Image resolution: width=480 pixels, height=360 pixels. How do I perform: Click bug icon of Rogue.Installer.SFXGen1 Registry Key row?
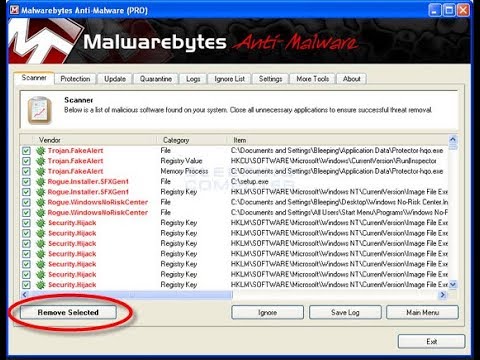pos(41,192)
